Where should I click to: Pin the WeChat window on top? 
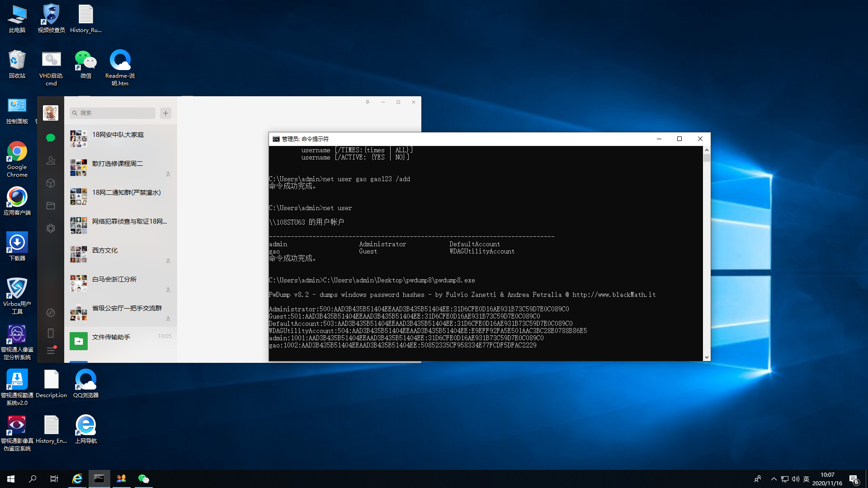[x=368, y=102]
